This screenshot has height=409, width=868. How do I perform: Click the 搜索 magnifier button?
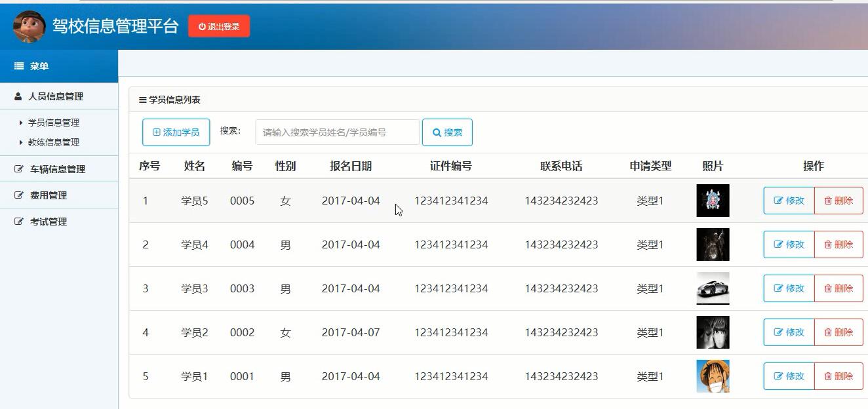pos(447,132)
